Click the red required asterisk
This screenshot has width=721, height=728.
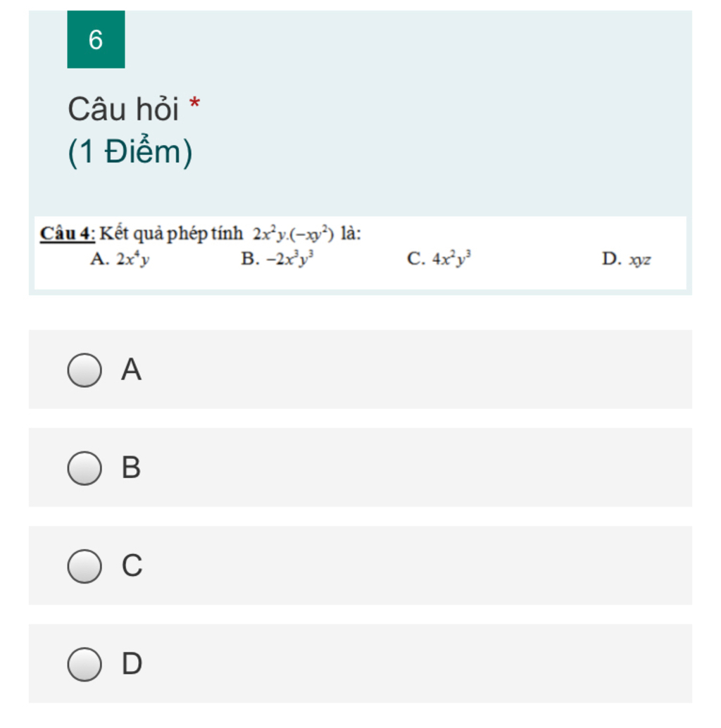(x=195, y=103)
